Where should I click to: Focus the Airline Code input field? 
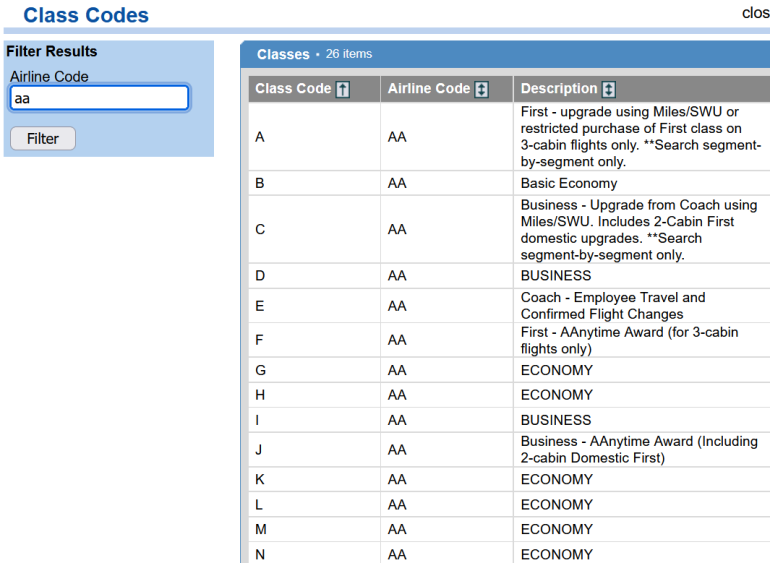pos(99,98)
